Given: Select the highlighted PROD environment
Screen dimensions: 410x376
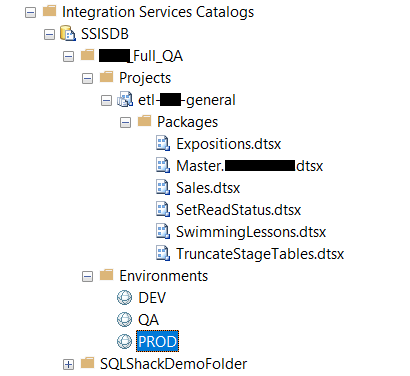Looking at the screenshot, I should click(x=157, y=341).
